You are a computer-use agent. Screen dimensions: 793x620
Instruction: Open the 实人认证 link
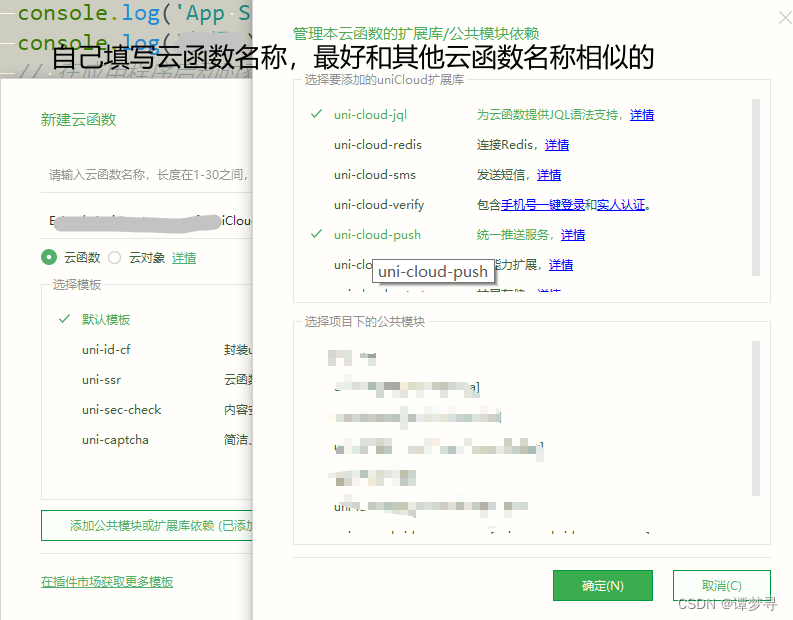621,205
